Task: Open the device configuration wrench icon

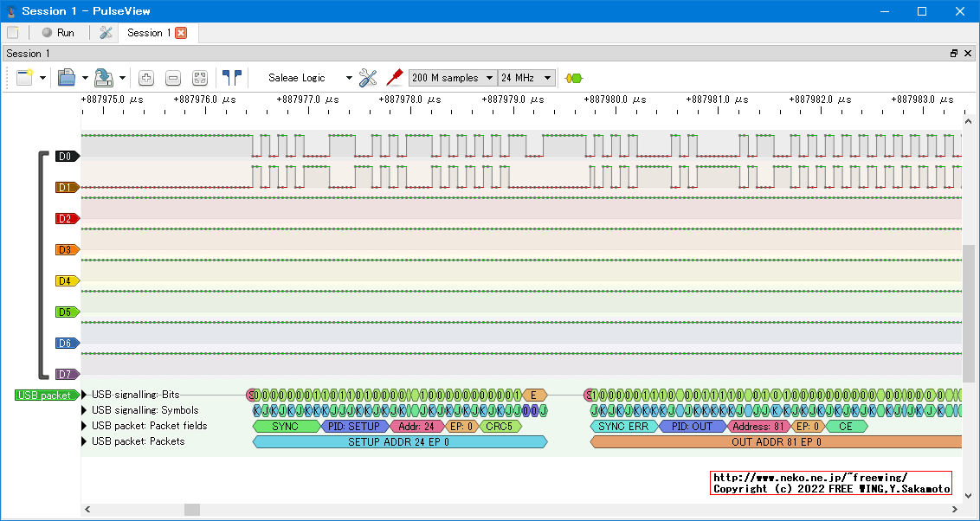Action: click(x=368, y=78)
